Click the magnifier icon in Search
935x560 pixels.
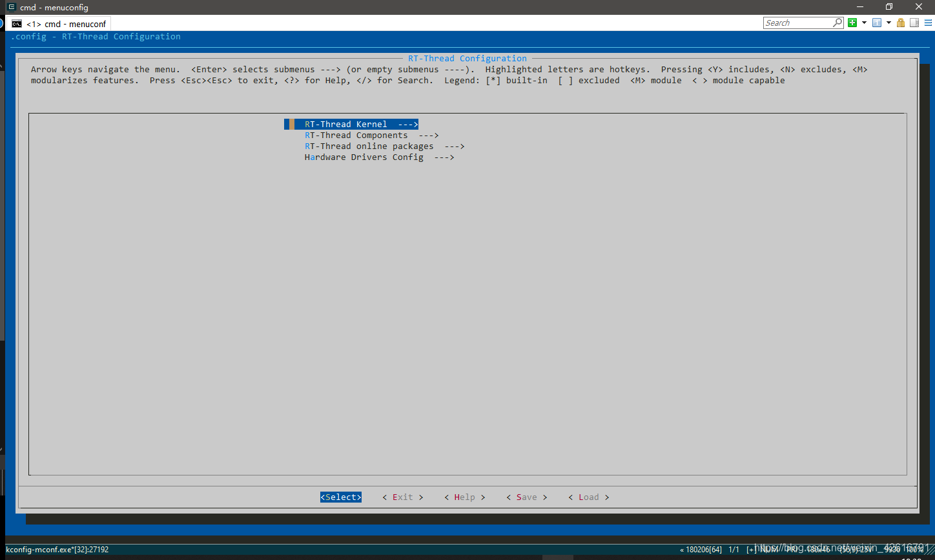(837, 23)
